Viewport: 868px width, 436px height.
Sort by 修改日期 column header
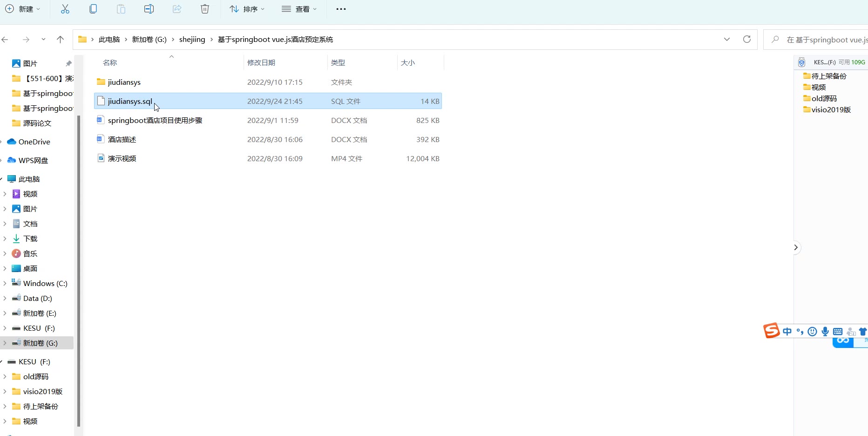pos(261,62)
